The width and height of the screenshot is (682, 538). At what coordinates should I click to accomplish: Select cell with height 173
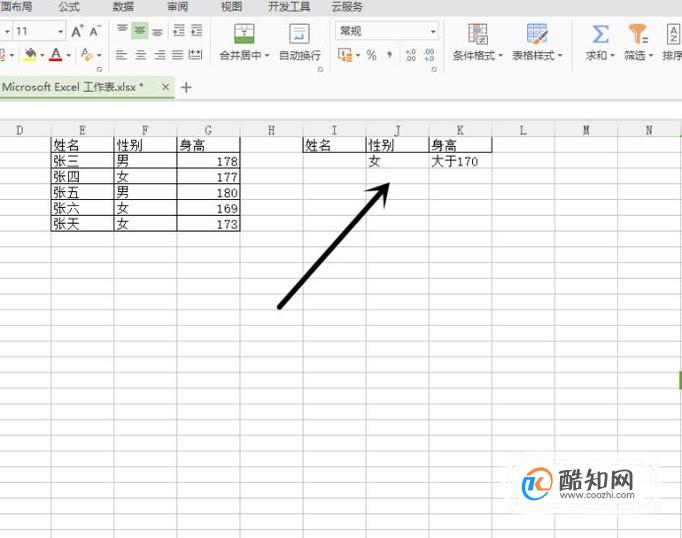(x=208, y=223)
